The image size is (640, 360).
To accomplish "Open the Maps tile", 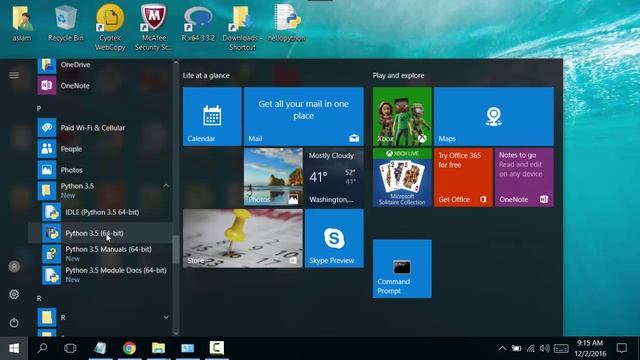I will point(494,116).
